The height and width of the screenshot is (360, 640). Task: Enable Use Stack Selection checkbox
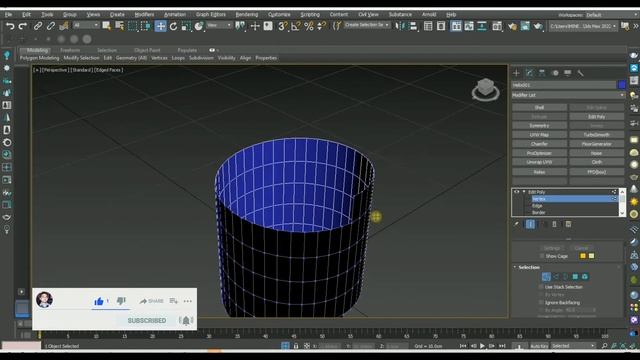(x=541, y=287)
